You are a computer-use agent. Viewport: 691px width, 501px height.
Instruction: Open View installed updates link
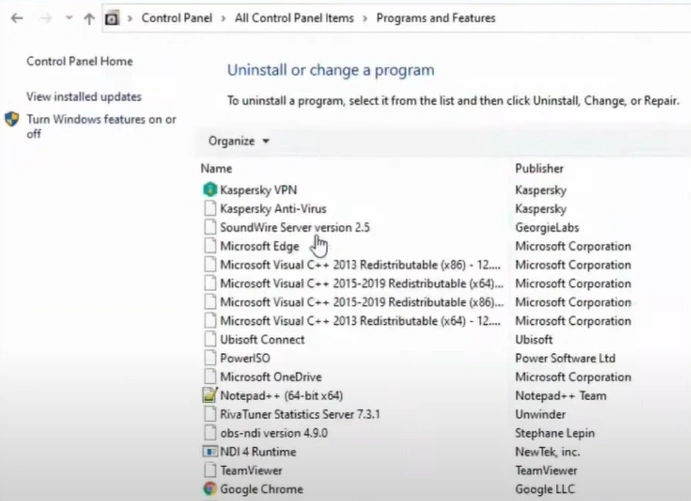(x=84, y=96)
